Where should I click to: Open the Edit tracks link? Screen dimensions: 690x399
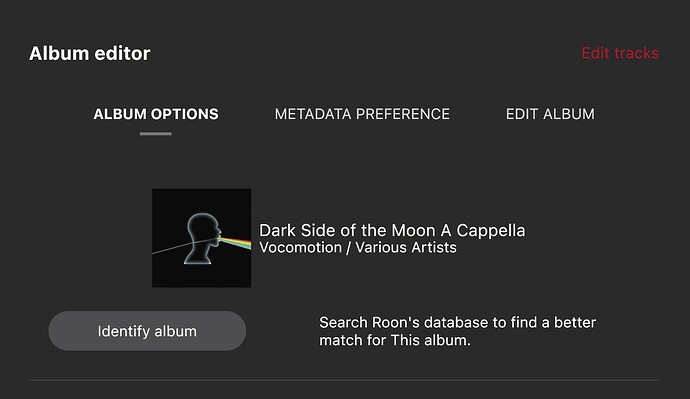point(620,53)
